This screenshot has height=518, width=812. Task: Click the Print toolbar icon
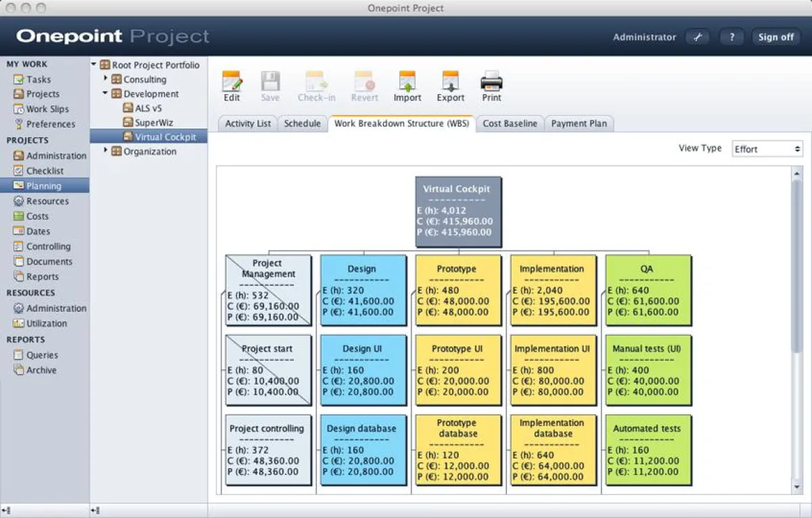(491, 81)
